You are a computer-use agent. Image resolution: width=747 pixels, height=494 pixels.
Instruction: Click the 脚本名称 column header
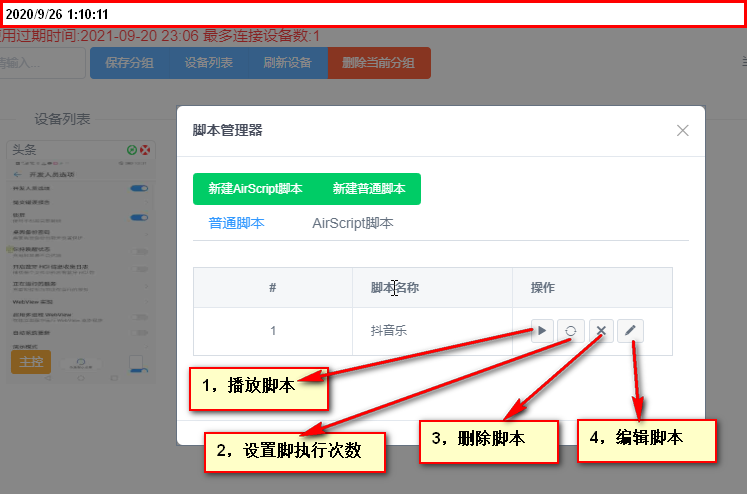[432, 287]
